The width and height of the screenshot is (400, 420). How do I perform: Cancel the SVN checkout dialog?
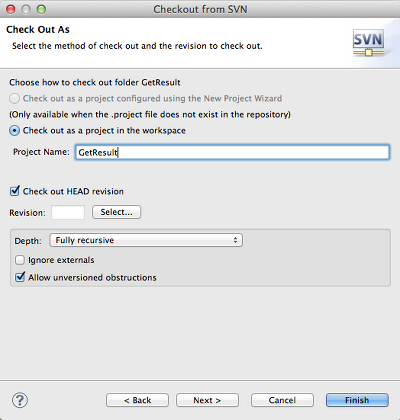(282, 400)
